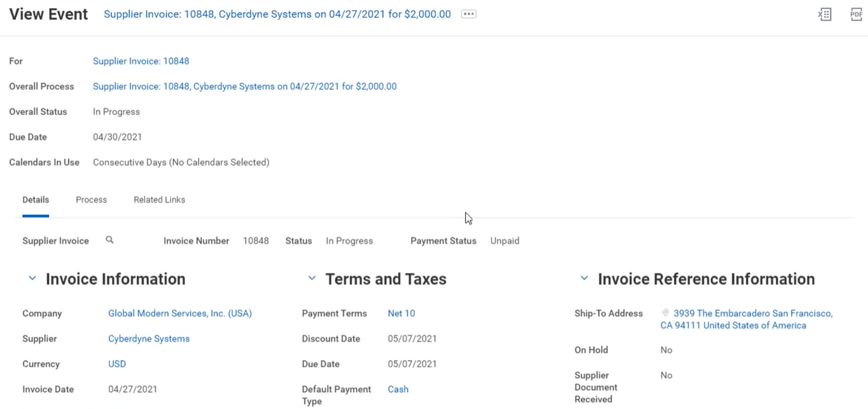Viewport: 868px width, 409px height.
Task: Click the PDF export icon
Action: tap(857, 14)
